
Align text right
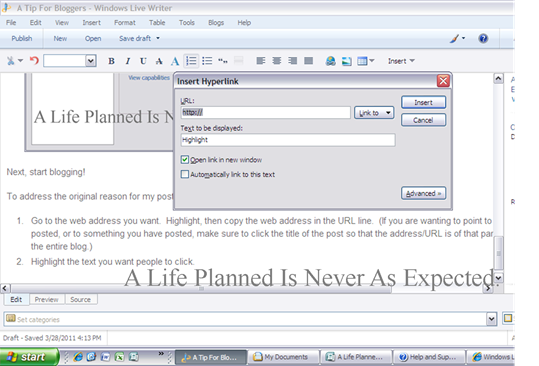pos(293,61)
